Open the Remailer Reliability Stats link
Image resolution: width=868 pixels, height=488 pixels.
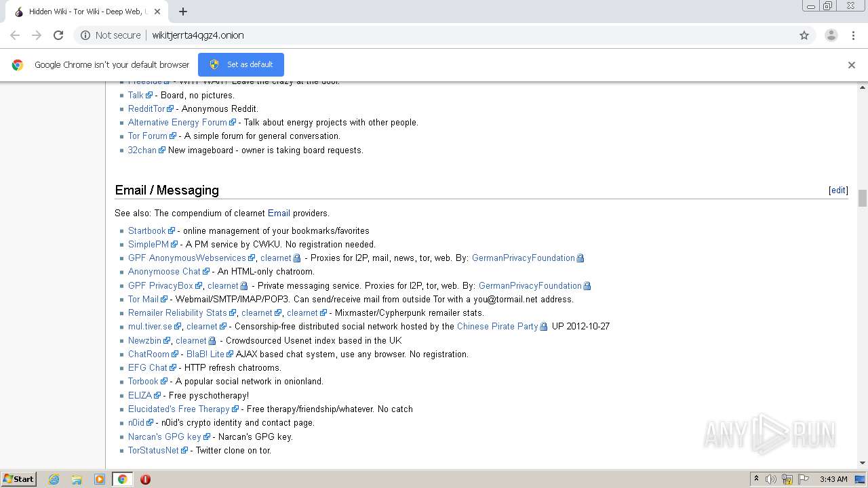[178, 312]
